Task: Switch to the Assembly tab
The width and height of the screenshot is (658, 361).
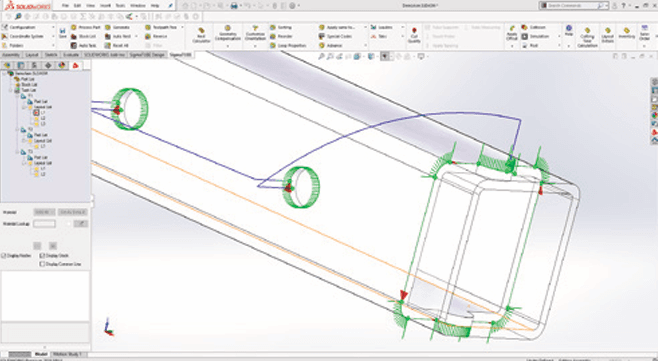Action: coord(11,55)
